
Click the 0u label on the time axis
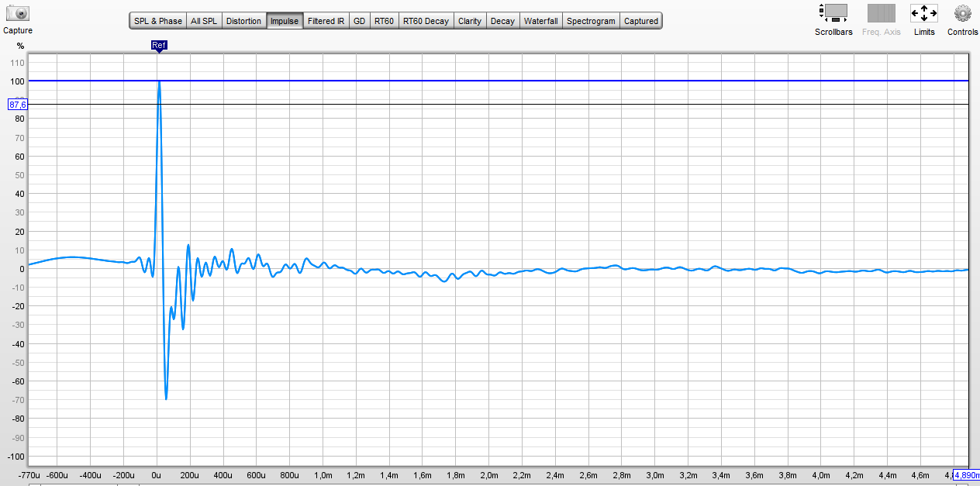[157, 475]
